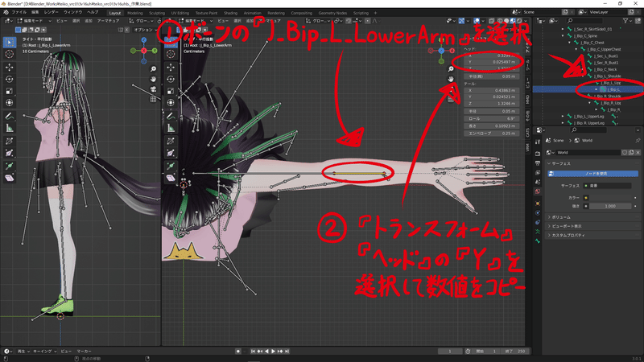Click unlink X button beside World datablock
This screenshot has height=362, width=644.
tap(638, 152)
